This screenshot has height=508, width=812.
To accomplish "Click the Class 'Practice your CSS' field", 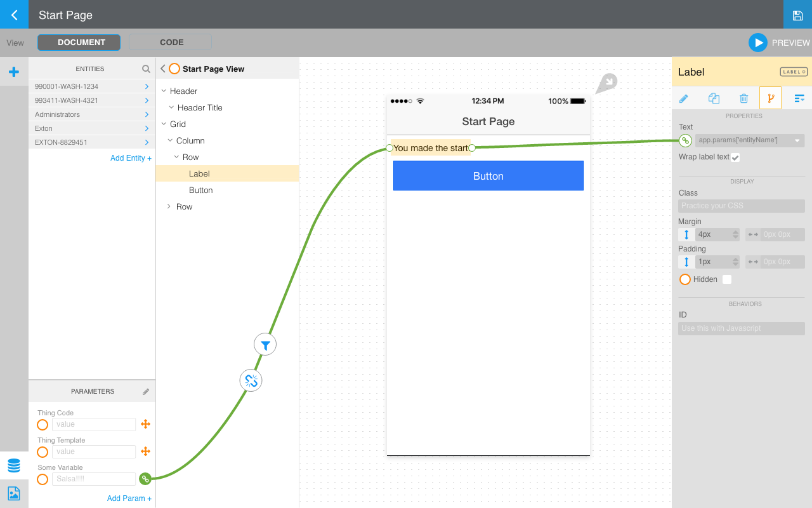I will click(742, 206).
